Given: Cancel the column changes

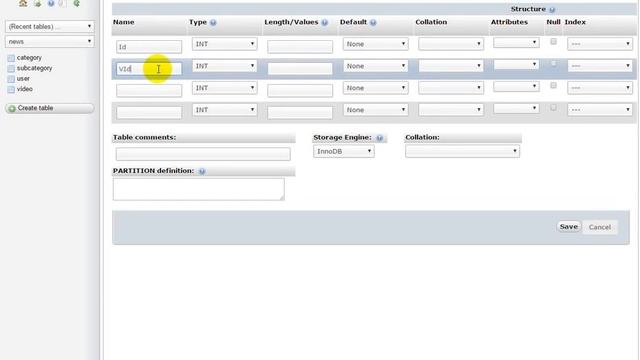Looking at the screenshot, I should pos(600,227).
